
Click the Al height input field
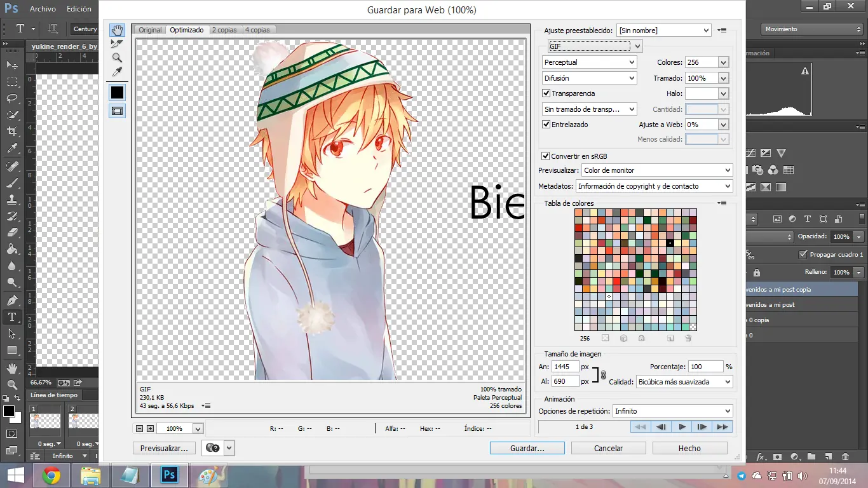click(565, 381)
